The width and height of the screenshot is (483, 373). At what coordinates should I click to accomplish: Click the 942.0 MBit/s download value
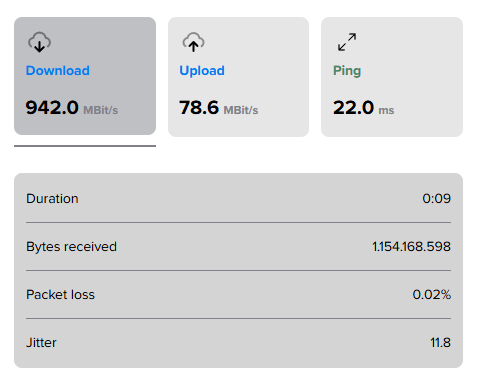pos(72,108)
